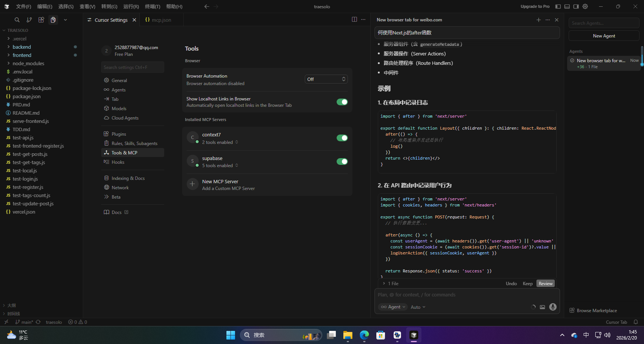Screen dimensions: 644x344
Task: Focus the Search settings field
Action: (133, 67)
